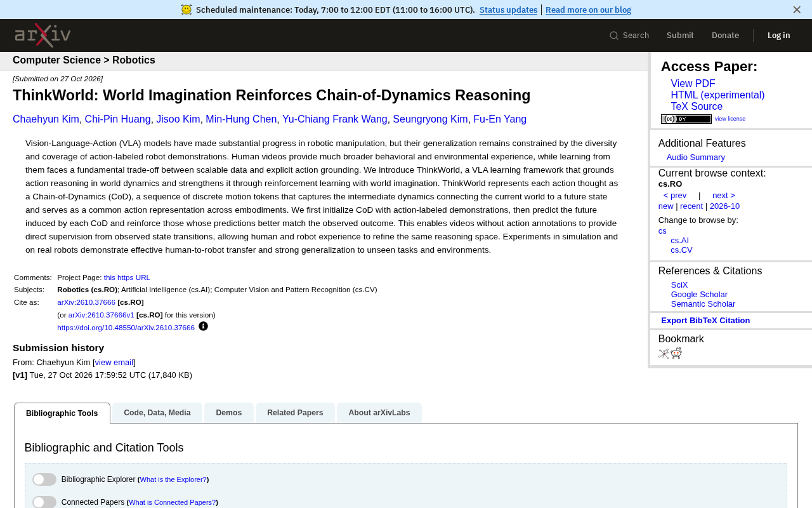Click Export BibTeX Citation
This screenshot has height=508, width=812.
coord(705,321)
